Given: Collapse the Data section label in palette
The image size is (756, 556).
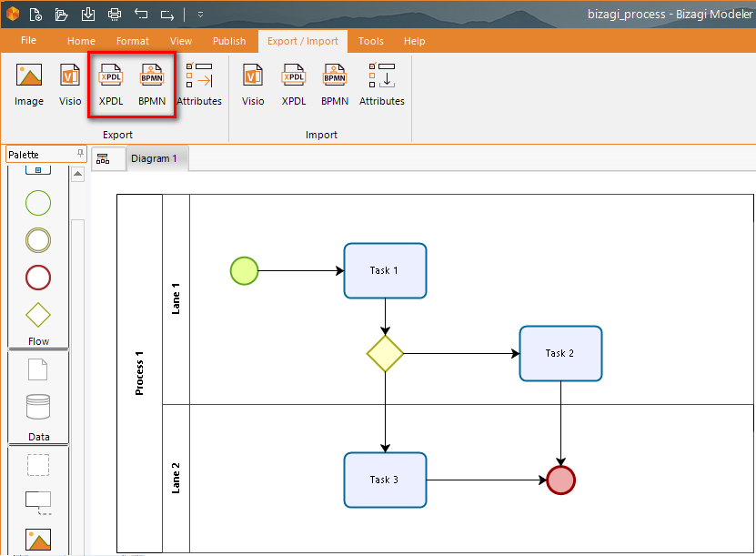Looking at the screenshot, I should point(38,437).
